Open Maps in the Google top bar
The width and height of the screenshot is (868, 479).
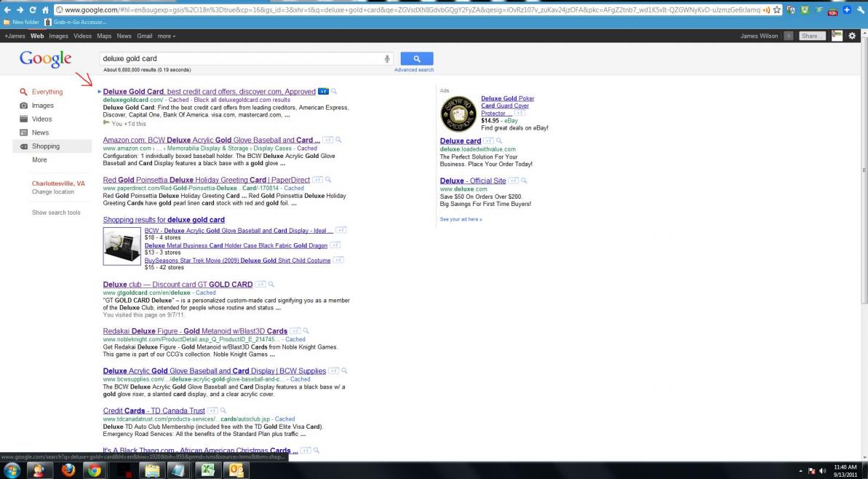tap(104, 36)
